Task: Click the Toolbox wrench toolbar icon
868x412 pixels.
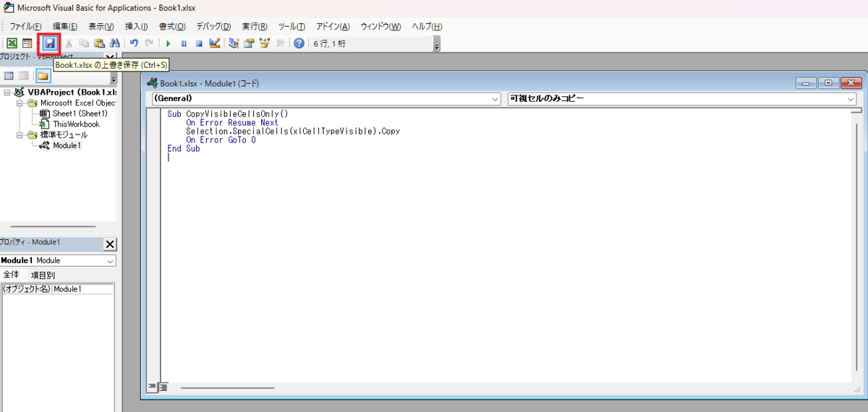Action: (279, 43)
